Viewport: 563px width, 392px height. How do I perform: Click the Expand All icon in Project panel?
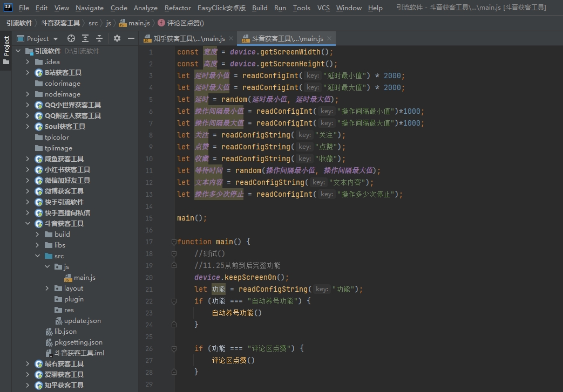tap(85, 38)
